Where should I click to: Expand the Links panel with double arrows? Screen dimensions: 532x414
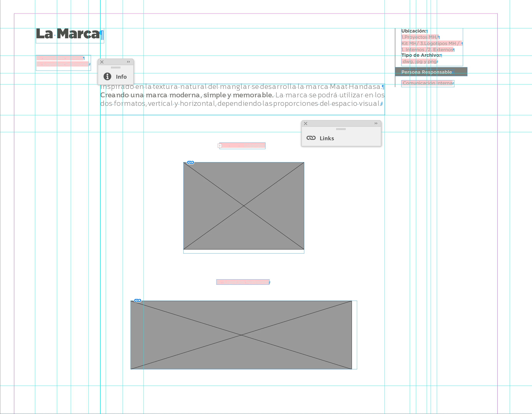click(x=376, y=123)
